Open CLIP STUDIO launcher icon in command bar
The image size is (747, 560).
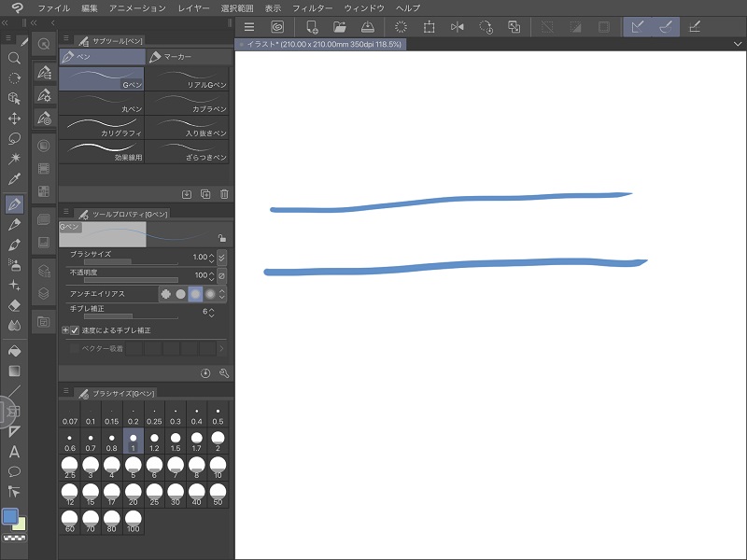tap(277, 27)
